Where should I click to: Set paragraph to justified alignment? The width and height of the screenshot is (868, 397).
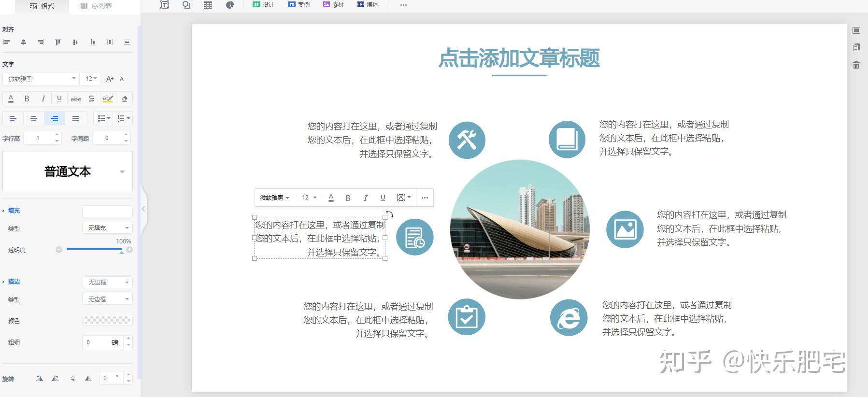pos(76,118)
